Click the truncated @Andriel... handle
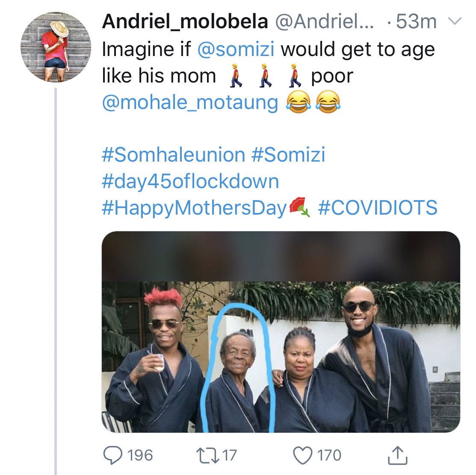Image resolution: width=476 pixels, height=475 pixels. (324, 22)
